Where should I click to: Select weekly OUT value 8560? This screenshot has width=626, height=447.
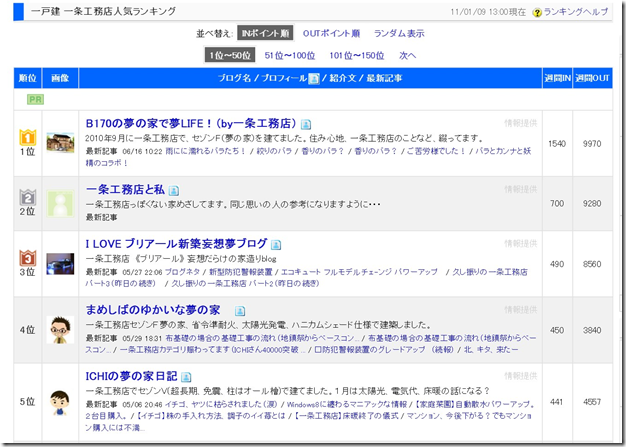click(x=592, y=264)
